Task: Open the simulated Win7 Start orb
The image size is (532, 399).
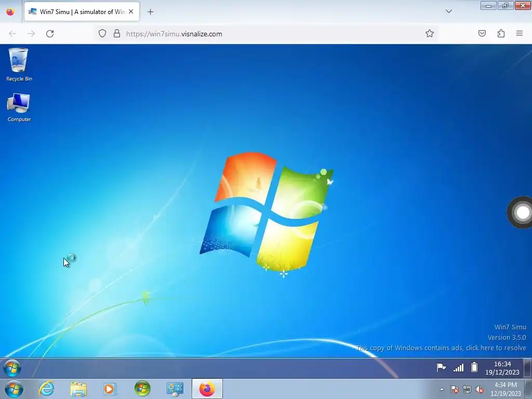Action: tap(12, 368)
